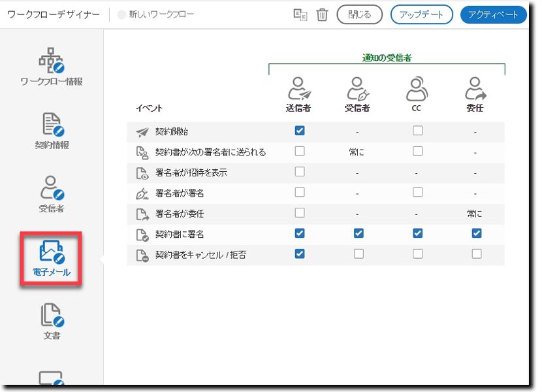The width and height of the screenshot is (542, 392).
Task: Click the 署名者が招待を表示 event label
Action: pyautogui.click(x=191, y=172)
